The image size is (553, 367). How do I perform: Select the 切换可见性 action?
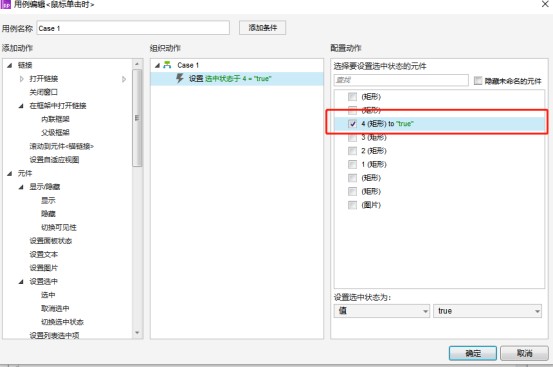pyautogui.click(x=59, y=227)
